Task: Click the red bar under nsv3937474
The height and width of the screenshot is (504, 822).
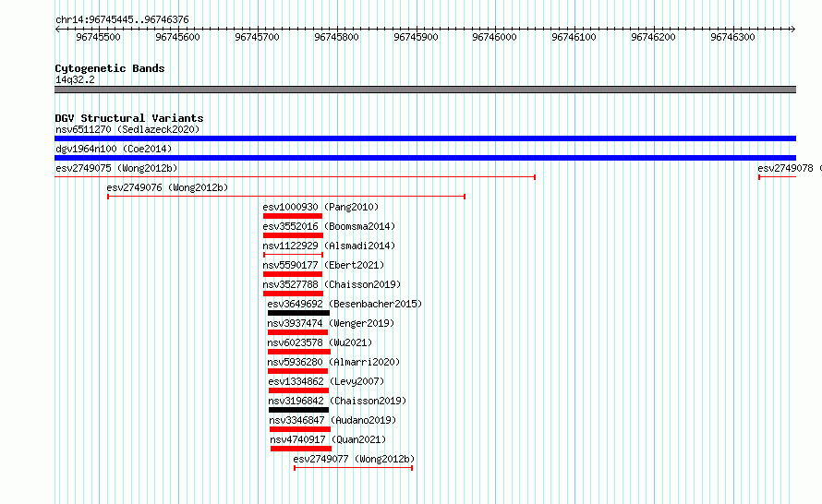Action: pyautogui.click(x=297, y=332)
